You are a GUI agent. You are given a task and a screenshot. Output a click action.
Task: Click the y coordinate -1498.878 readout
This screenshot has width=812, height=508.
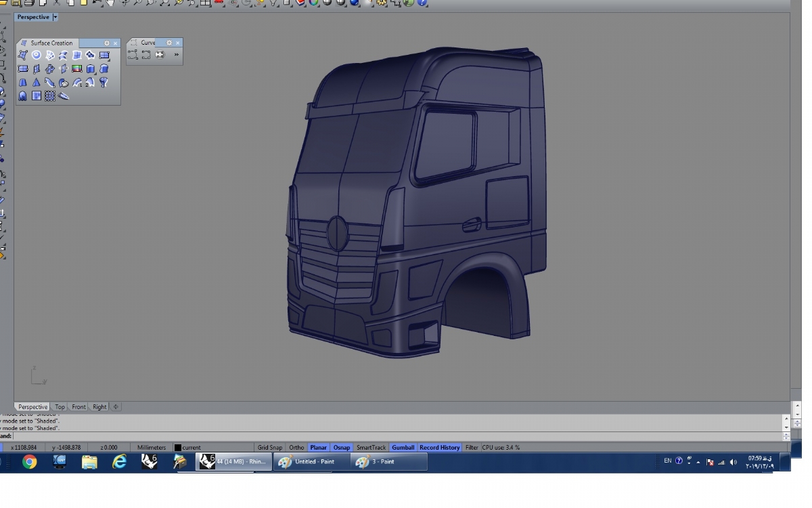point(66,448)
